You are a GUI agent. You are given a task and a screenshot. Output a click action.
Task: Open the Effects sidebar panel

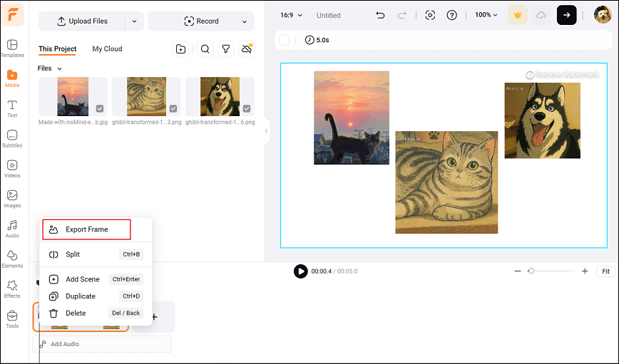click(x=12, y=289)
